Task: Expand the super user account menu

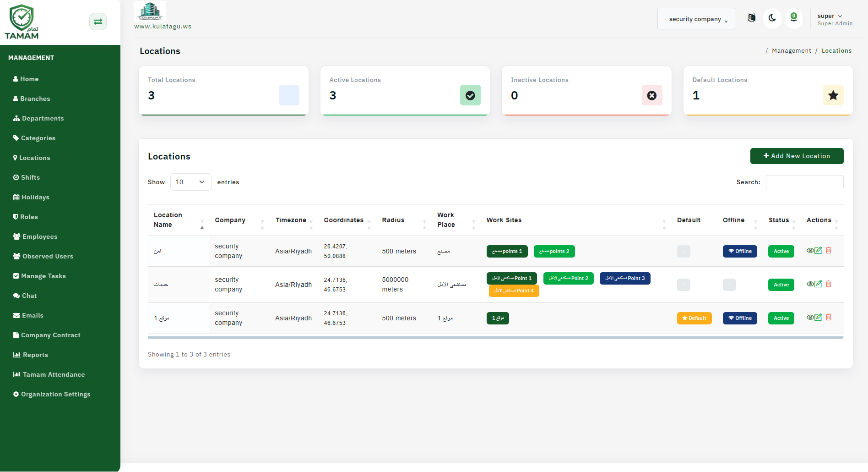Action: pos(834,19)
